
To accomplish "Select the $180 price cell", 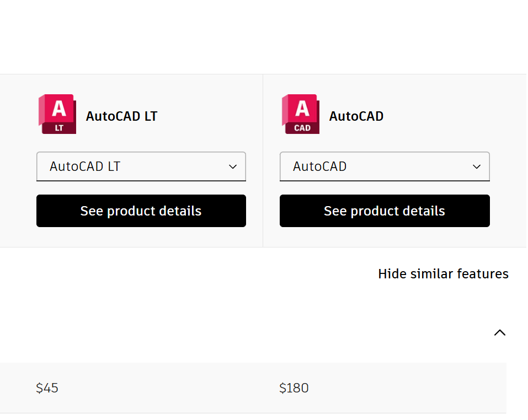I will (294, 388).
